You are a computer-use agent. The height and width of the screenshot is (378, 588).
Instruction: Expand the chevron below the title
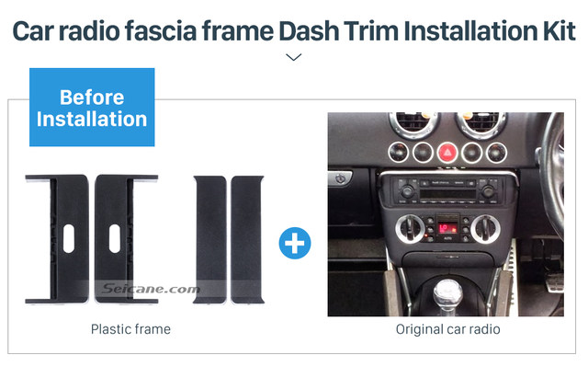click(293, 57)
